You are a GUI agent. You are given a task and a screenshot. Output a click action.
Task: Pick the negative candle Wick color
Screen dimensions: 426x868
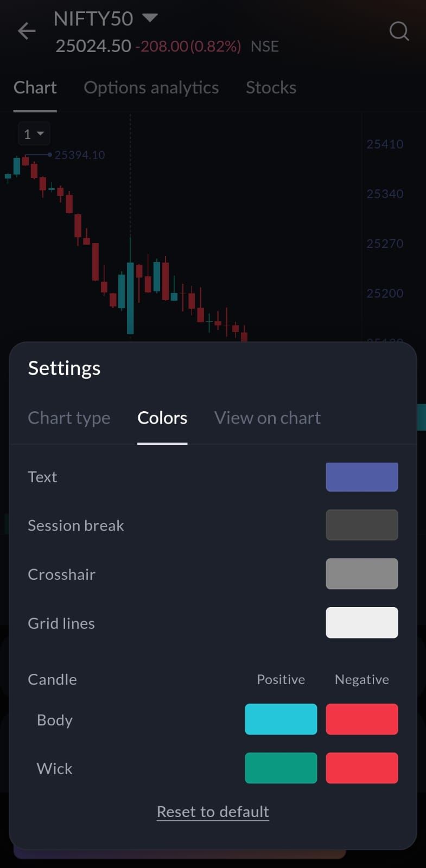click(361, 768)
